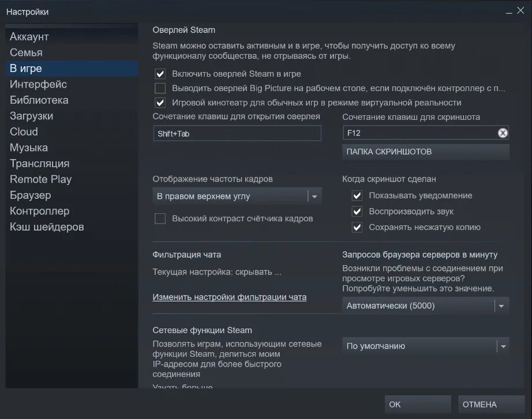Image resolution: width=532 pixels, height=419 pixels.
Task: Open the Cloud section
Action: [72, 131]
